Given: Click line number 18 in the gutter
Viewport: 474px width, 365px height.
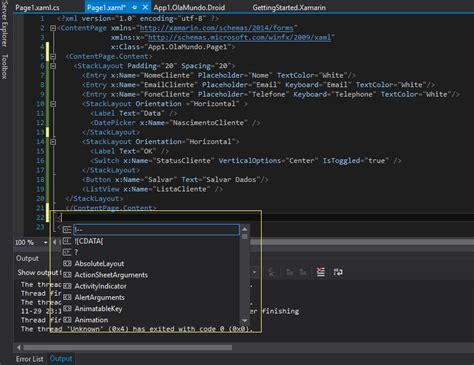Looking at the screenshot, I should tap(40, 180).
